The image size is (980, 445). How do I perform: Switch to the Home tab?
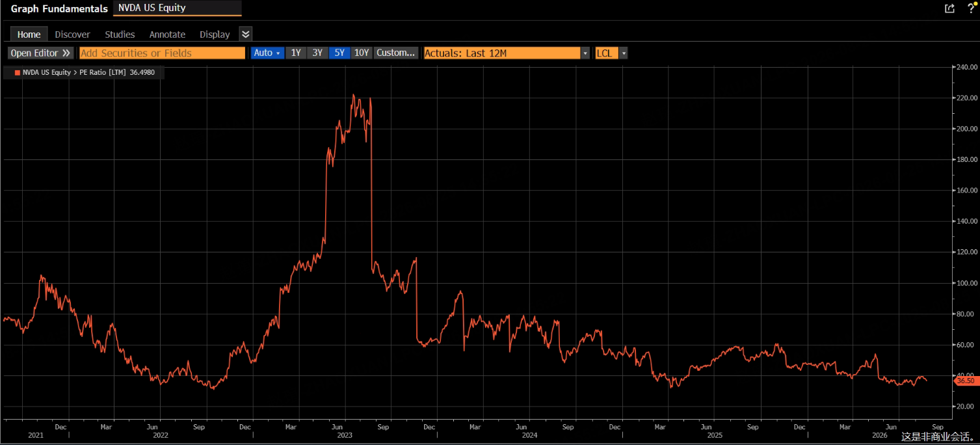coord(29,34)
